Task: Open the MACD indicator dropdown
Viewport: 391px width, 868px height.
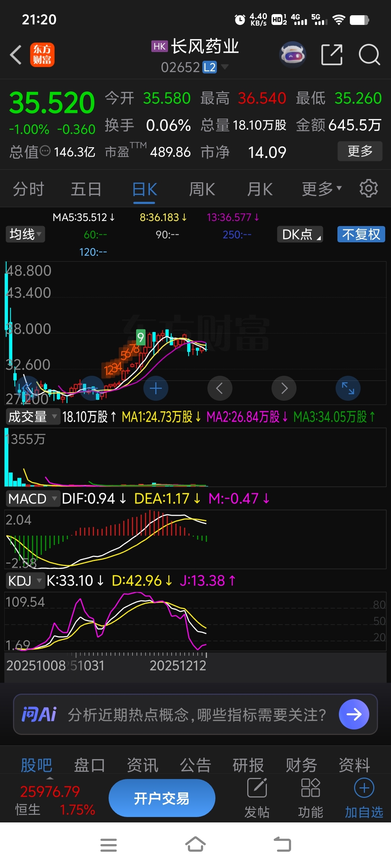Action: 33,499
